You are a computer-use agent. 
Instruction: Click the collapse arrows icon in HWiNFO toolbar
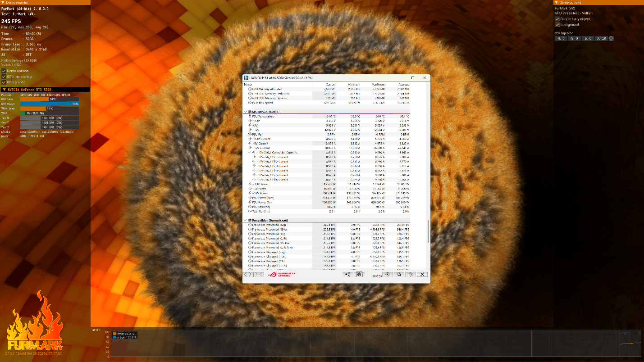click(x=259, y=274)
